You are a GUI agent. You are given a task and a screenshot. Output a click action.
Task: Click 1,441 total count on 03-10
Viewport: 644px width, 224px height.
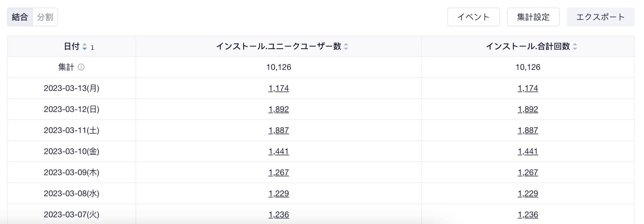(x=528, y=151)
